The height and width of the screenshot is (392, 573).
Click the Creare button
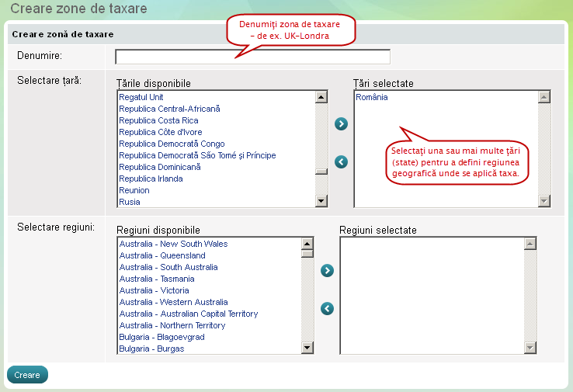coord(27,375)
